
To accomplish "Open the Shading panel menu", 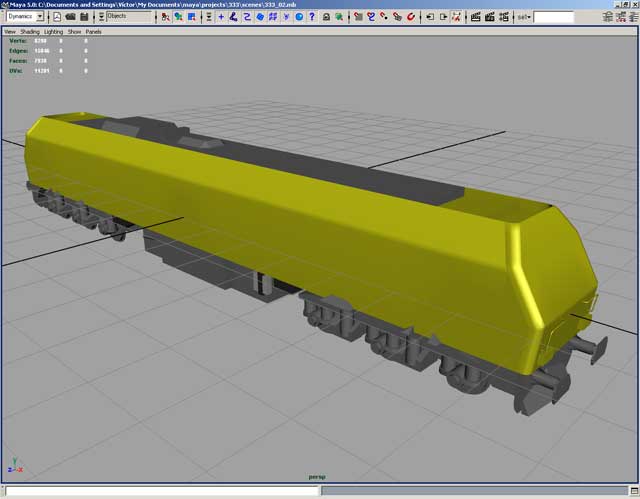I will (x=30, y=31).
